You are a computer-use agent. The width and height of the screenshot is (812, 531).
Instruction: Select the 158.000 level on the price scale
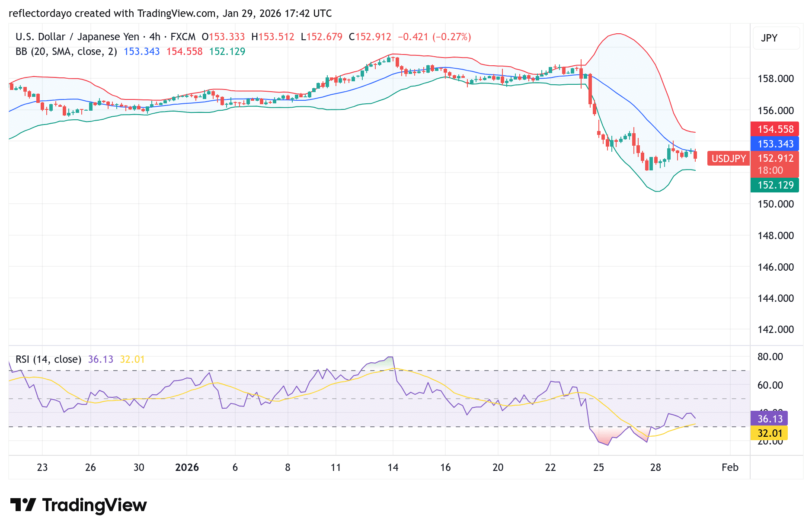[x=776, y=78]
